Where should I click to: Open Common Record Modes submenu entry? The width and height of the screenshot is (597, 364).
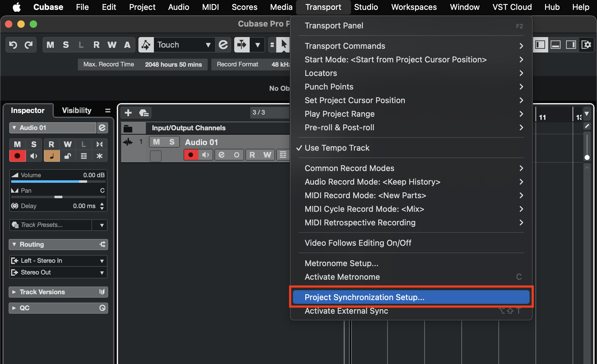coord(411,168)
